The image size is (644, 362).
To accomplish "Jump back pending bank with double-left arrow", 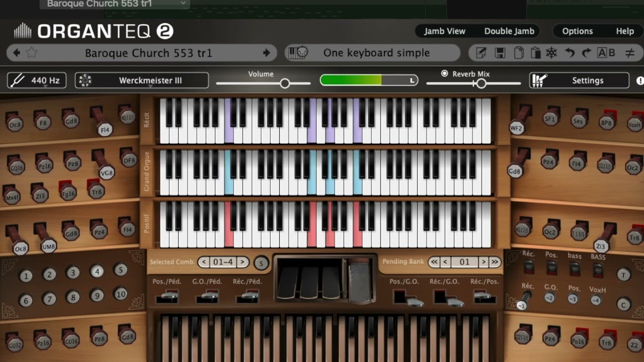I will [x=434, y=262].
